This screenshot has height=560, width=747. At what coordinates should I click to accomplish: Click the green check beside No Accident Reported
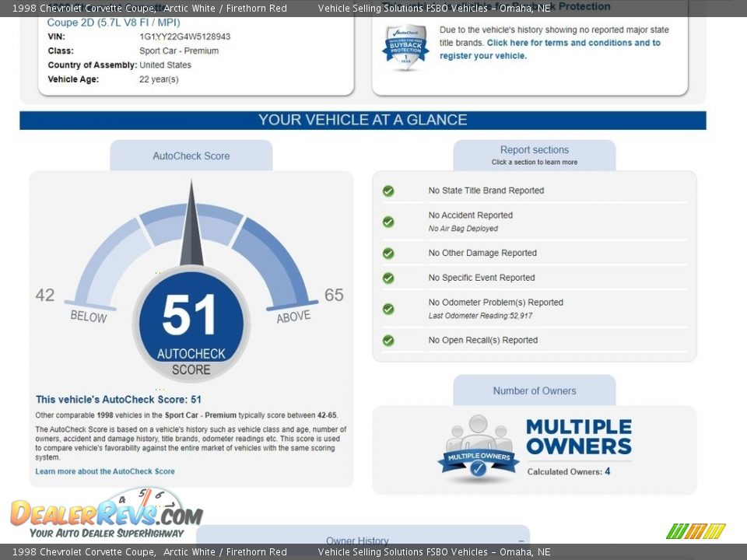click(388, 222)
